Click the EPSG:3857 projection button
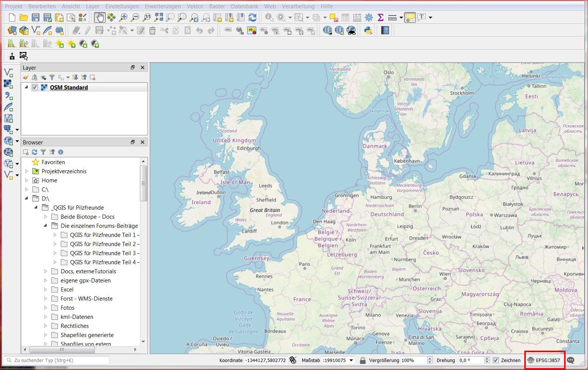The width and height of the screenshot is (588, 370). [544, 360]
